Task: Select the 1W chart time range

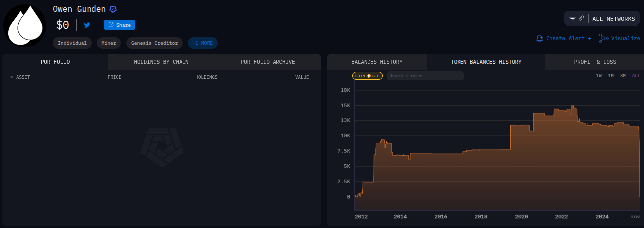Action: (x=599, y=76)
